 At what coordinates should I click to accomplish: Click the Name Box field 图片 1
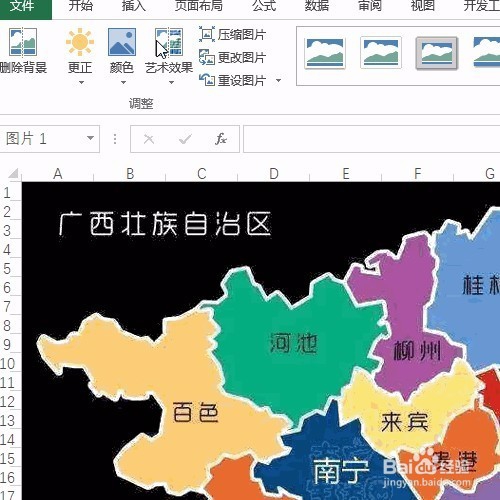43,139
